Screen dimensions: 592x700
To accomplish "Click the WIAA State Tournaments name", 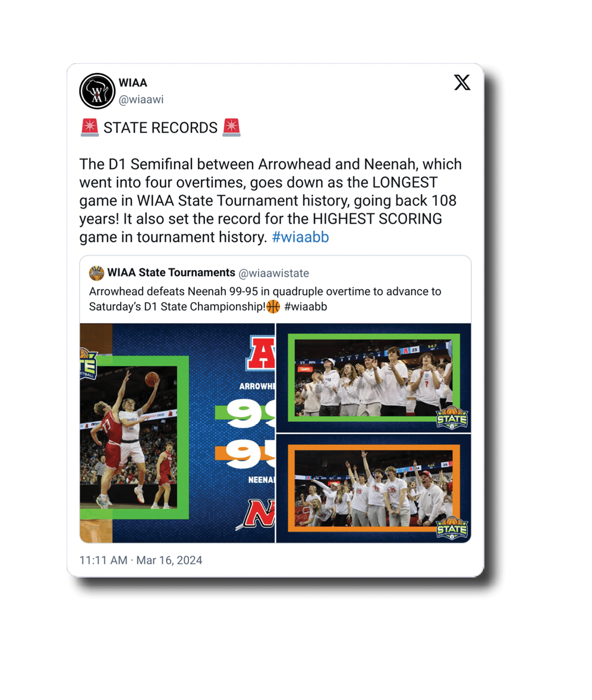I will coord(171,273).
